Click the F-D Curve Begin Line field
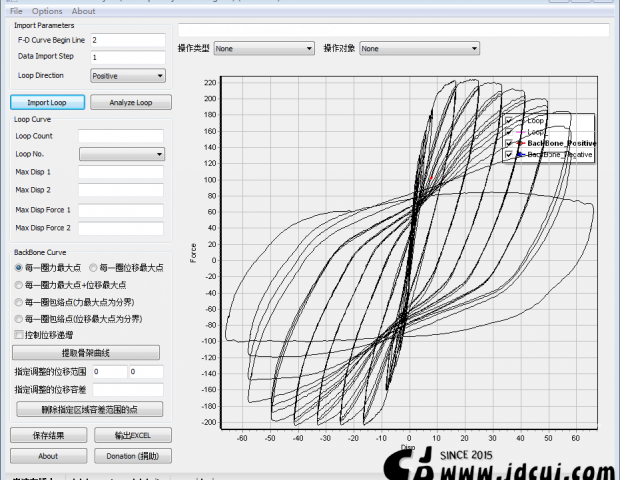 [127, 40]
